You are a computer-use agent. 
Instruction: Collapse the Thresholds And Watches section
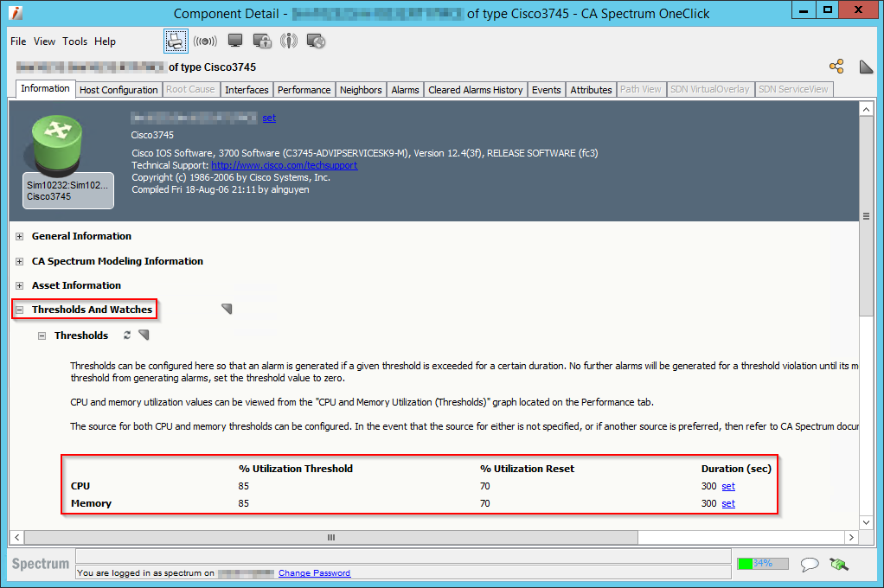coord(18,309)
